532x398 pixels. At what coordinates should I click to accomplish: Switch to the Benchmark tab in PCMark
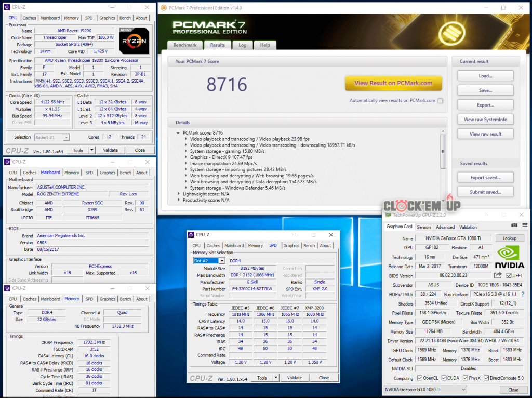point(184,45)
